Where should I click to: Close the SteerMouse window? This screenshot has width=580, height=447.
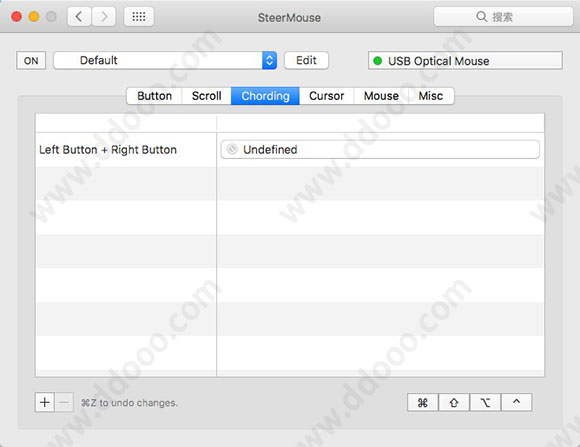16,17
